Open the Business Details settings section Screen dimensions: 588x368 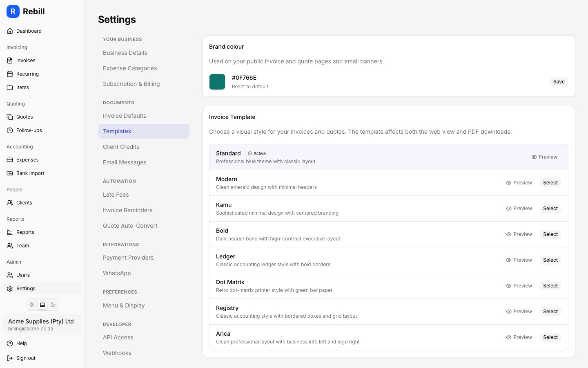[144, 53]
